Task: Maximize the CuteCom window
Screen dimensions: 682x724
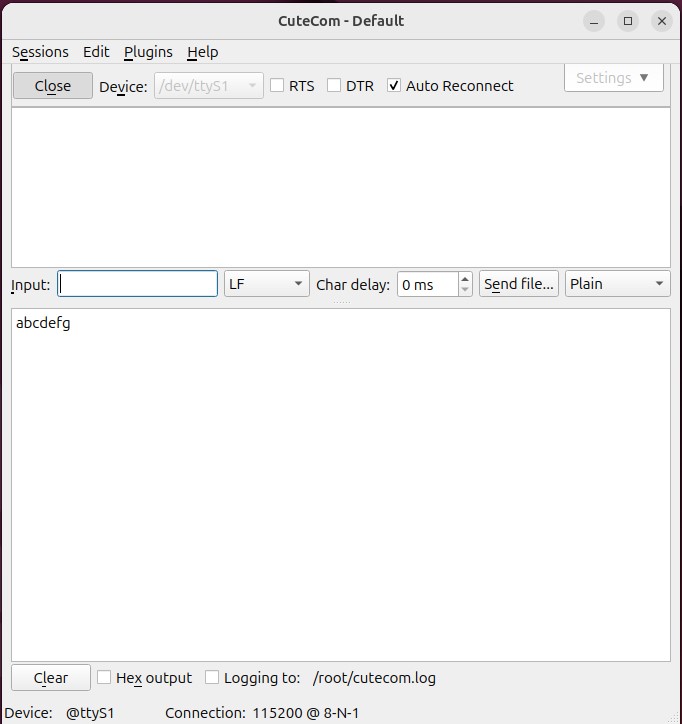Action: coord(628,21)
